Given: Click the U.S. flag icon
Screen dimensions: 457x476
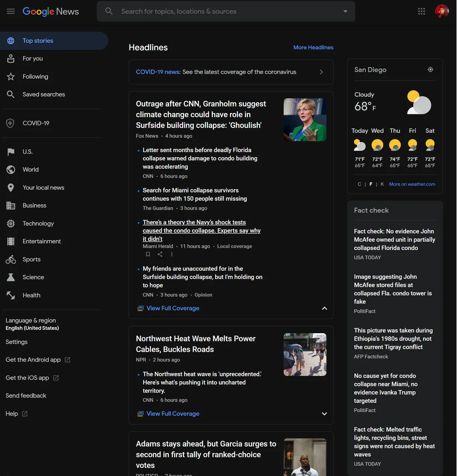Looking at the screenshot, I should coord(11,152).
